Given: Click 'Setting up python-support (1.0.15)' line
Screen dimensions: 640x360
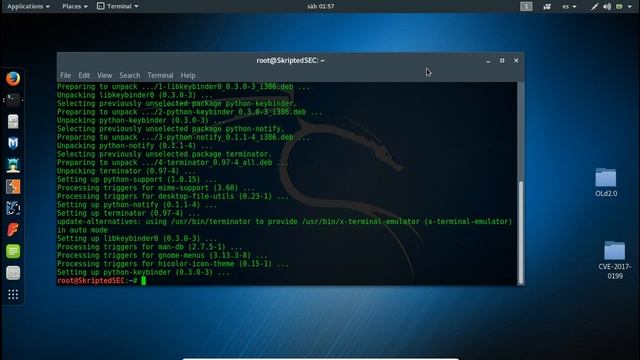Looking at the screenshot, I should pyautogui.click(x=137, y=179).
